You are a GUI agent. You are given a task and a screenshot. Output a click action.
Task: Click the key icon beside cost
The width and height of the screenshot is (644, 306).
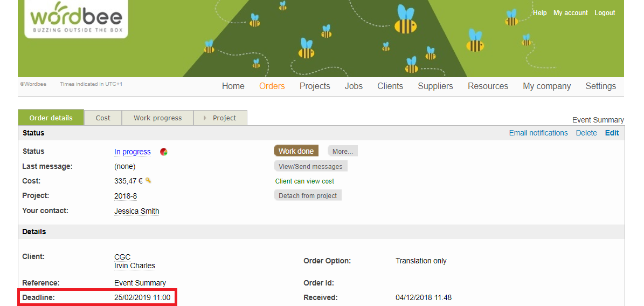[148, 181]
